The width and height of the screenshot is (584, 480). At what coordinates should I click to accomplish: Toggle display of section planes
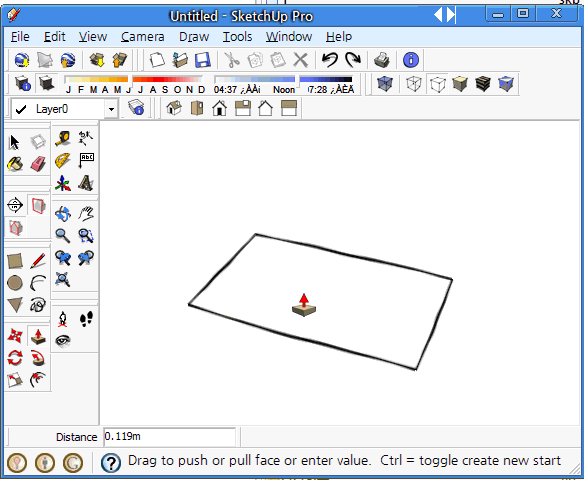tap(38, 205)
